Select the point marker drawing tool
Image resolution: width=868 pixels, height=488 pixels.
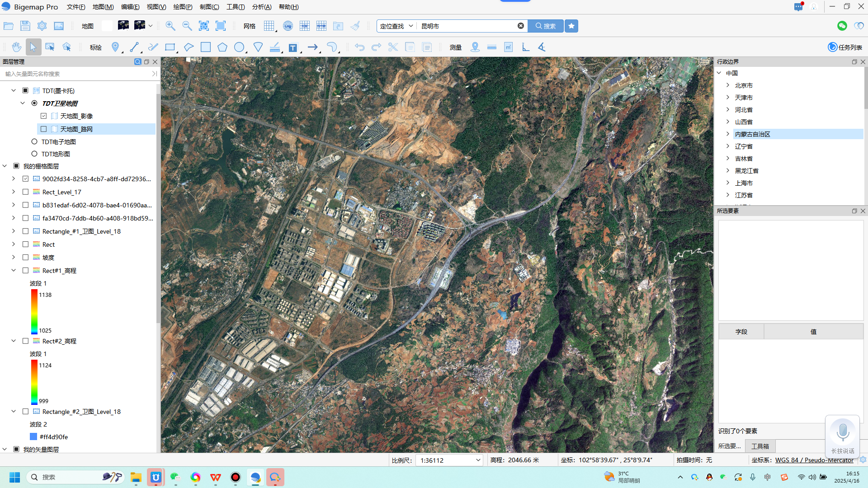(115, 47)
